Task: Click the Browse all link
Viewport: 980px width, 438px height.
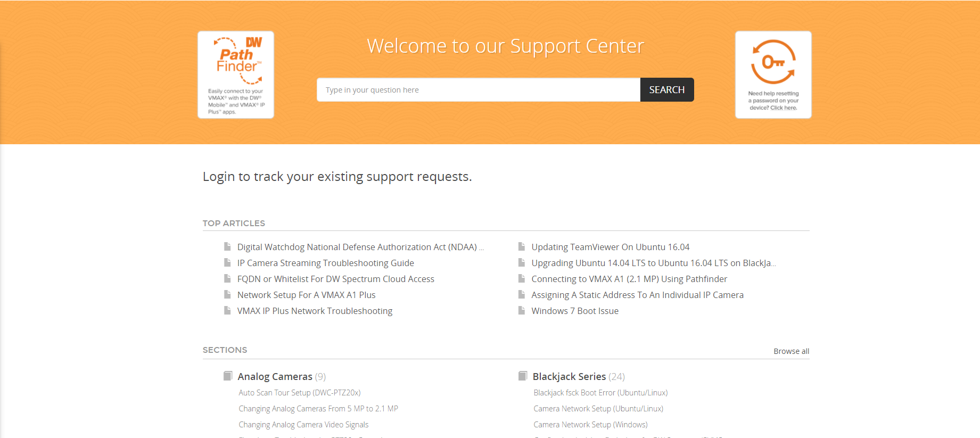Action: coord(792,351)
